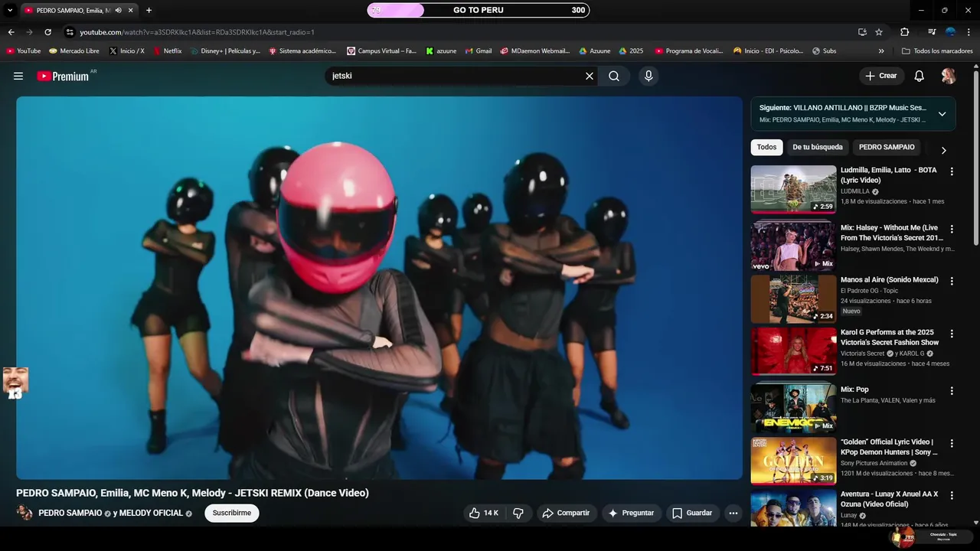Open the Manos al Aire thumbnail
Screen dimensions: 980x551
click(x=793, y=299)
